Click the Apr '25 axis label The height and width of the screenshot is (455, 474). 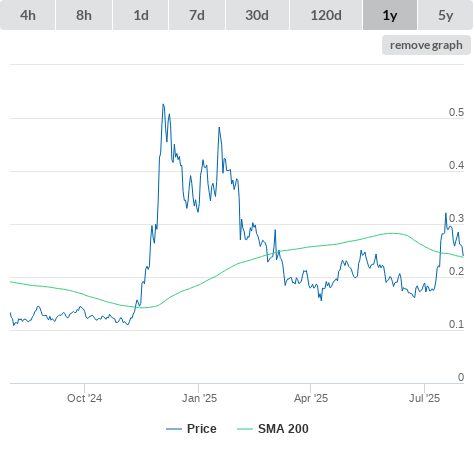[x=311, y=398]
